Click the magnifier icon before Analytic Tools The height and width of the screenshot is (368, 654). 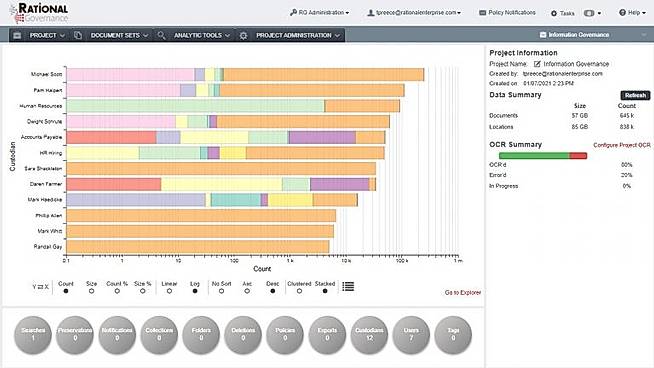[x=161, y=35]
